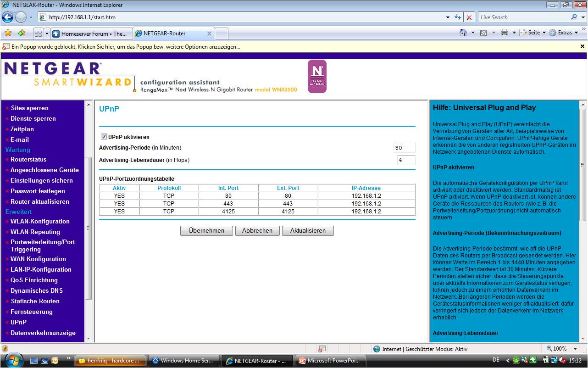The image size is (588, 368).
Task: Open the search provider dropdown arrow
Action: [x=583, y=17]
